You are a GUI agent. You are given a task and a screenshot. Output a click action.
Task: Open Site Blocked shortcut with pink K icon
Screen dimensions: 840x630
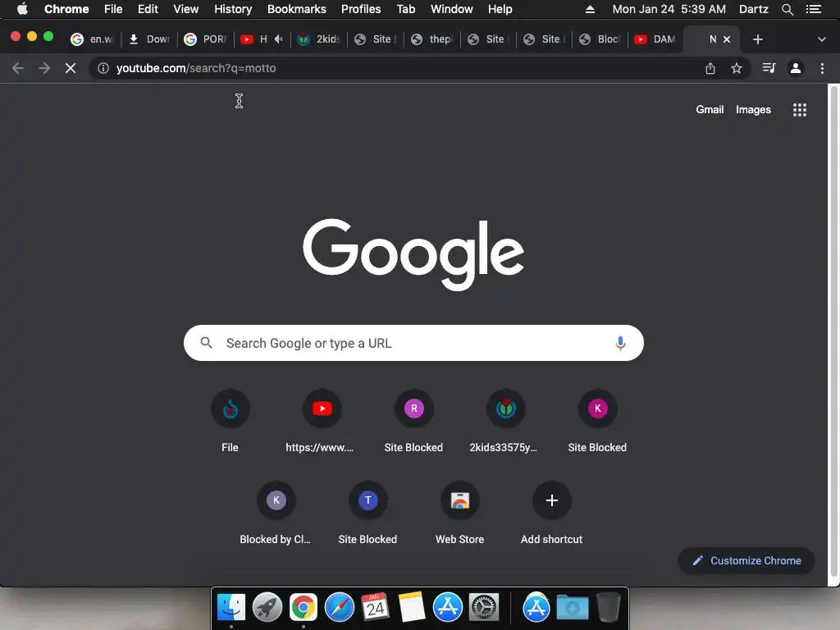click(x=597, y=422)
